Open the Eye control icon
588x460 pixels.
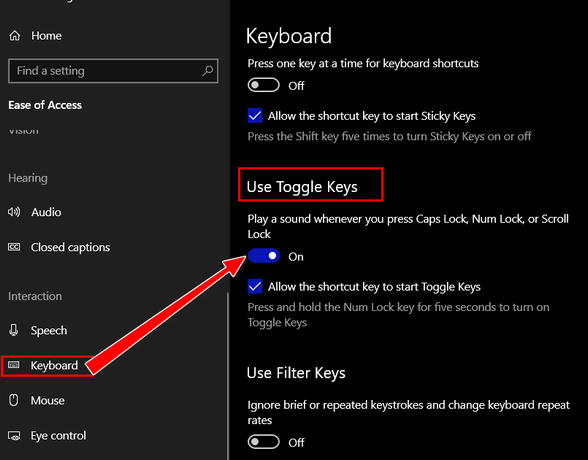click(14, 436)
